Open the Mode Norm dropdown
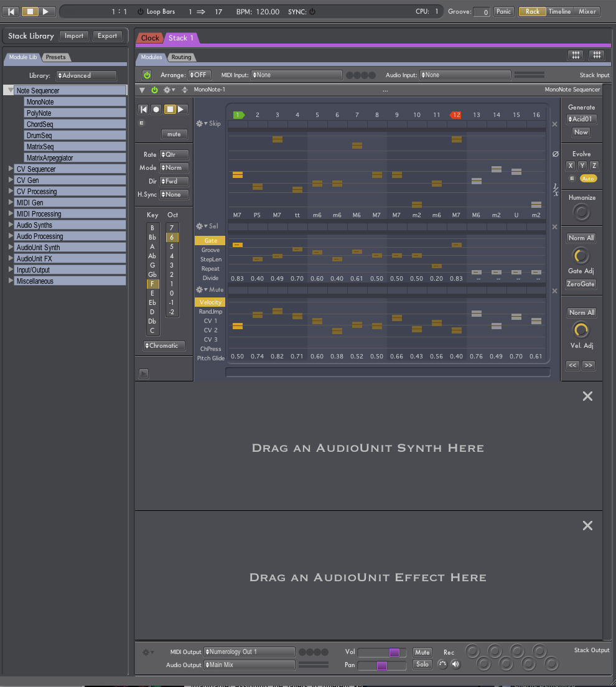Image resolution: width=616 pixels, height=687 pixels. coord(174,168)
